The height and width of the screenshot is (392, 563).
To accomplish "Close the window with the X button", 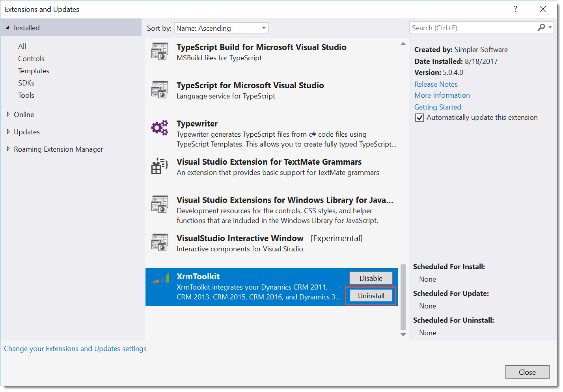I will (543, 9).
